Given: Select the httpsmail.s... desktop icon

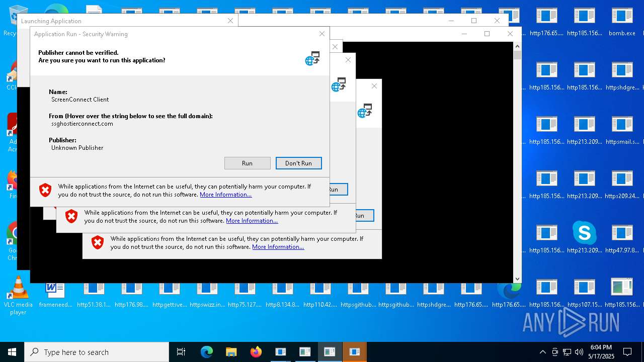Looking at the screenshot, I should coord(622,131).
